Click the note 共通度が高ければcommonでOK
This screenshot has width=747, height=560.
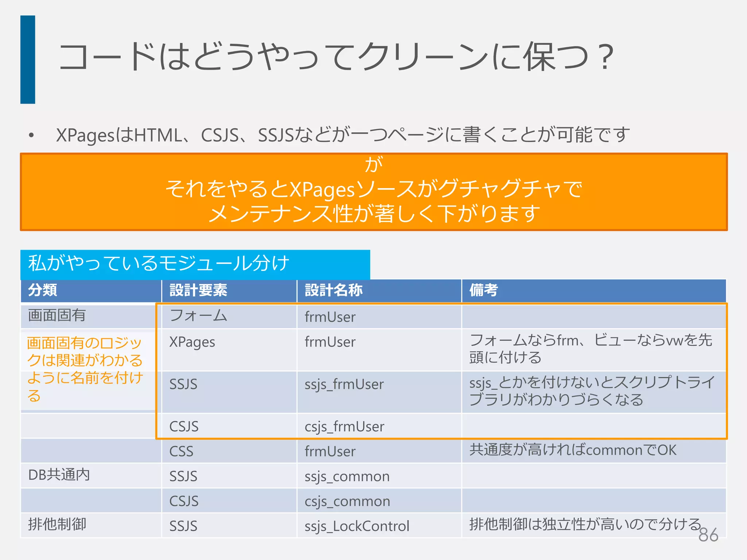coord(573,450)
